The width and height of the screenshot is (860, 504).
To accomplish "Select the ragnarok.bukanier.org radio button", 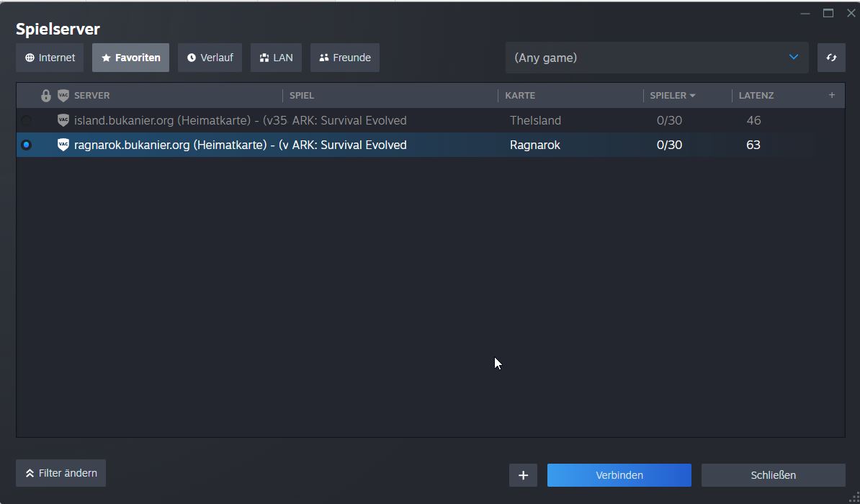I will pyautogui.click(x=27, y=145).
